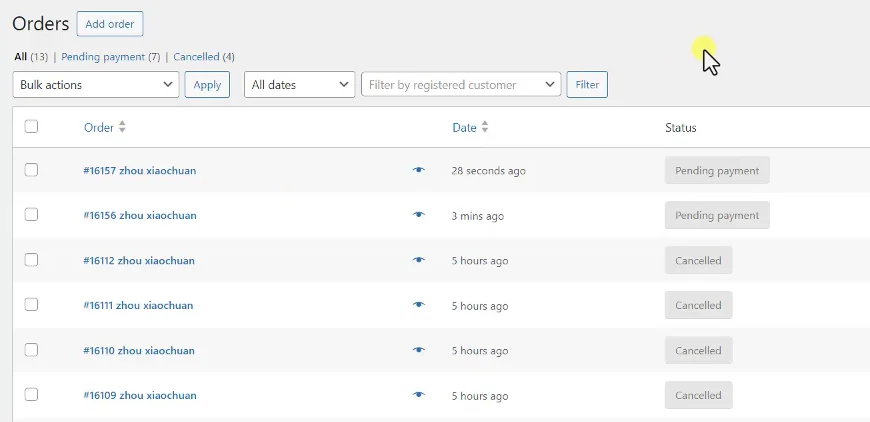The image size is (870, 422).
Task: Check the box for order #16112
Action: [x=31, y=260]
